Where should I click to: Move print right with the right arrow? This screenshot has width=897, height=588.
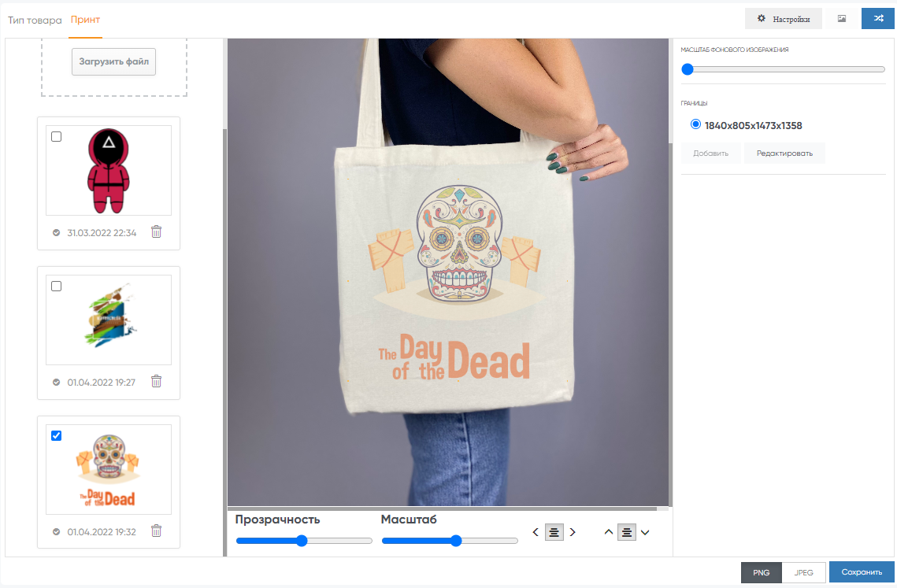pos(573,533)
